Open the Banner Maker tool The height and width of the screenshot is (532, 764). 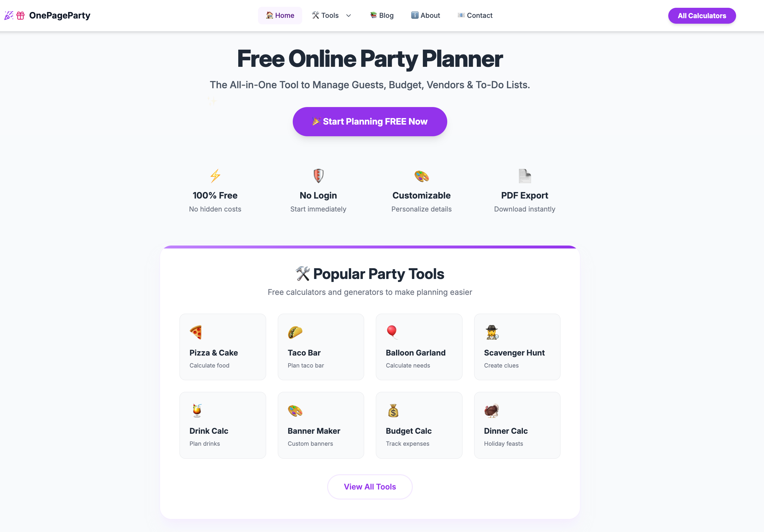click(320, 425)
